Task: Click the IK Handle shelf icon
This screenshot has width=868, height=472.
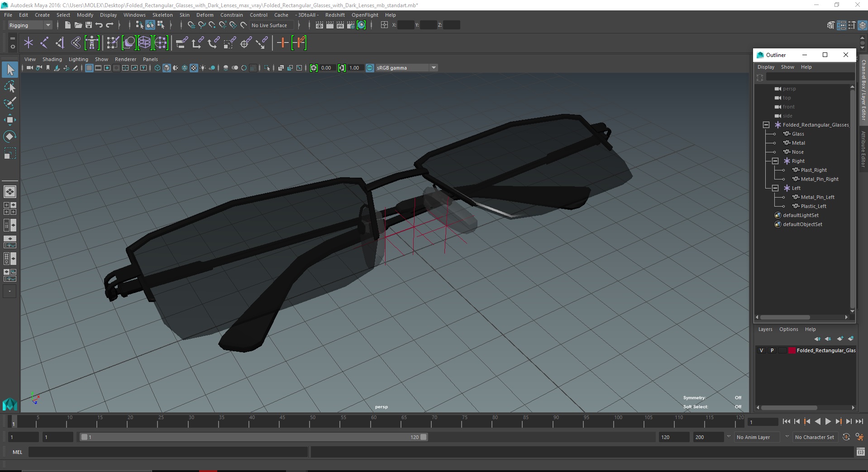Action: [x=60, y=43]
